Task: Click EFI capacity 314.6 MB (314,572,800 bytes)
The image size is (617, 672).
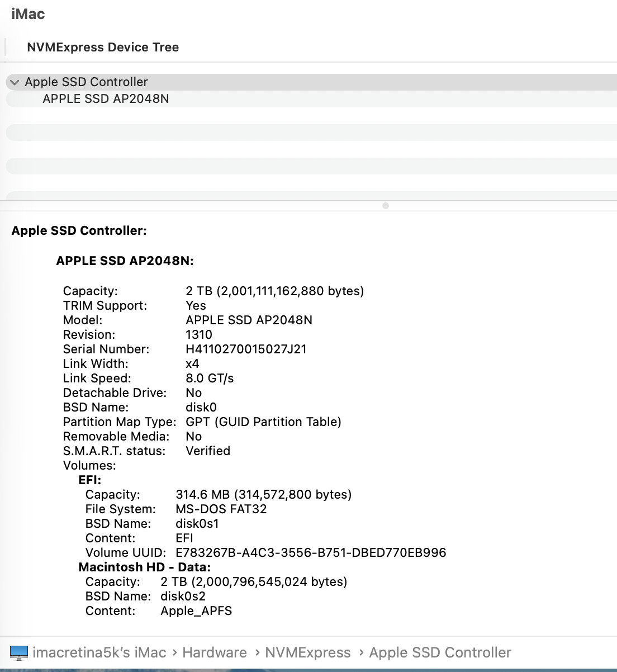Action: tap(264, 495)
